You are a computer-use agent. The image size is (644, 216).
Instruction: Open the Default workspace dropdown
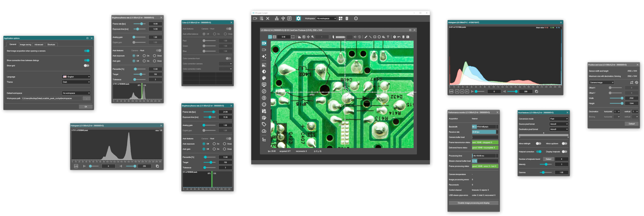tap(76, 93)
